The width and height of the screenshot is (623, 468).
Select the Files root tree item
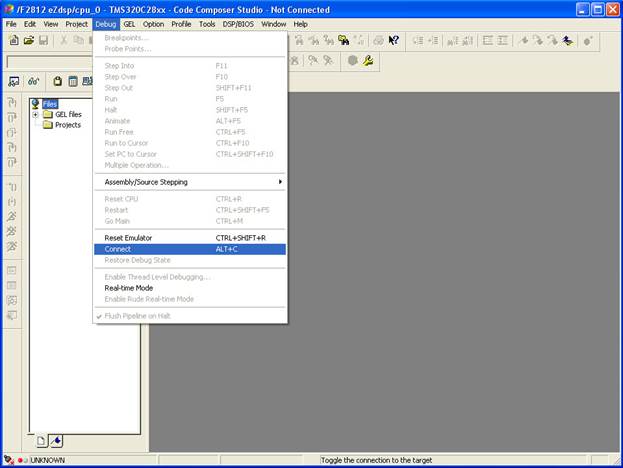pyautogui.click(x=50, y=104)
